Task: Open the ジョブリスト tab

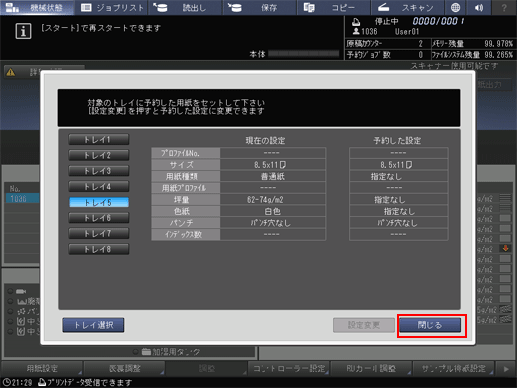Action: 111,7
